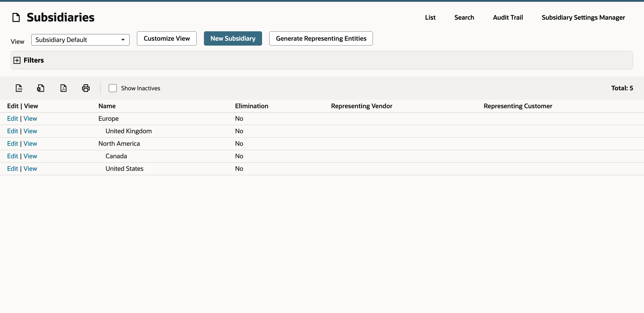This screenshot has width=644, height=313.
Task: Click the Total: 5 count
Action: (x=622, y=88)
